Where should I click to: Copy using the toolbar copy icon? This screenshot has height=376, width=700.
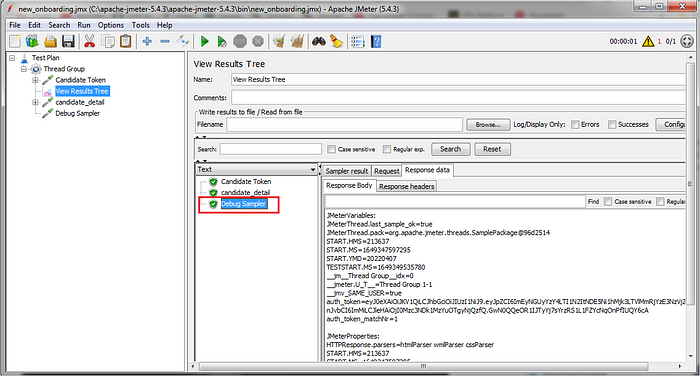108,42
